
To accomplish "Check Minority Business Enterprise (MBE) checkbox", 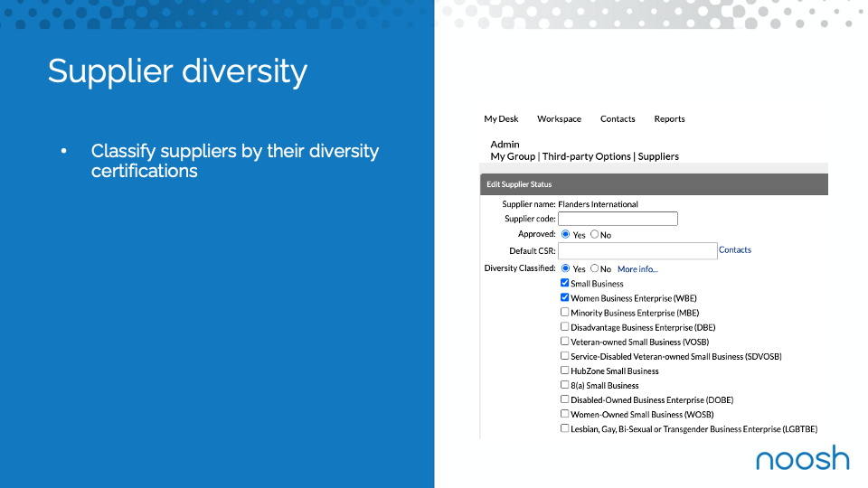I will 564,312.
